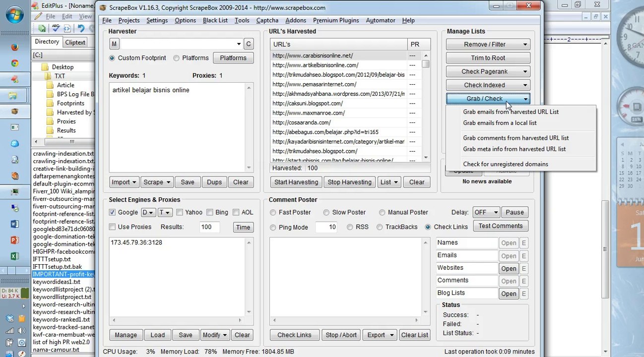Image resolution: width=644 pixels, height=357 pixels.
Task: Uncheck the Google engine checkbox
Action: 112,212
